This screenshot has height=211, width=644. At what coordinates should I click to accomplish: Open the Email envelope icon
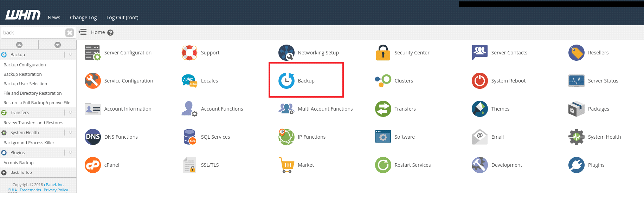coord(480,137)
